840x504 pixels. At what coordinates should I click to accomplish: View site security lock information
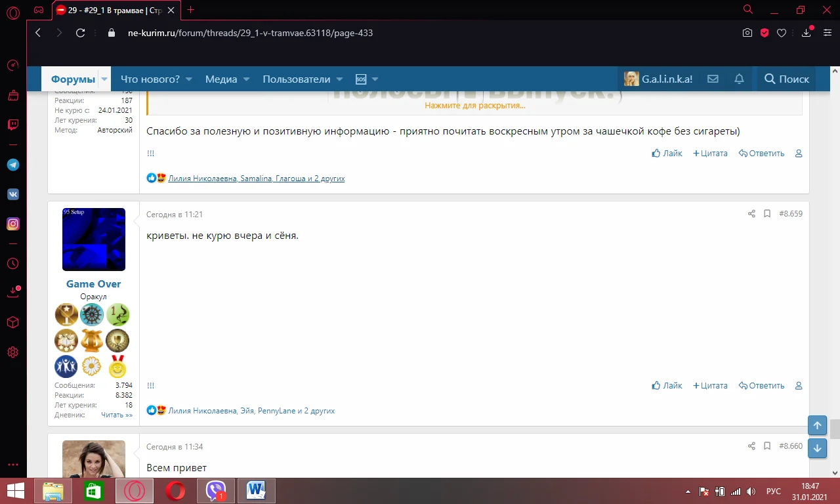[x=111, y=33]
